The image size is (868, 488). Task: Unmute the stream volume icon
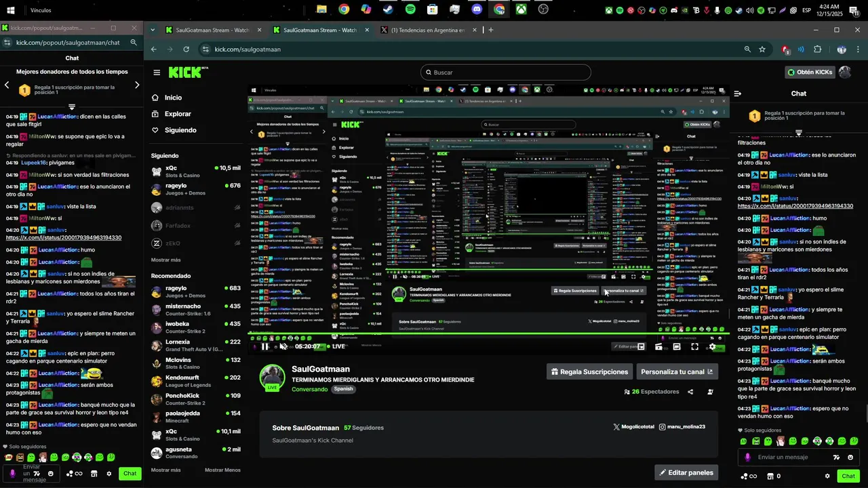pos(283,346)
